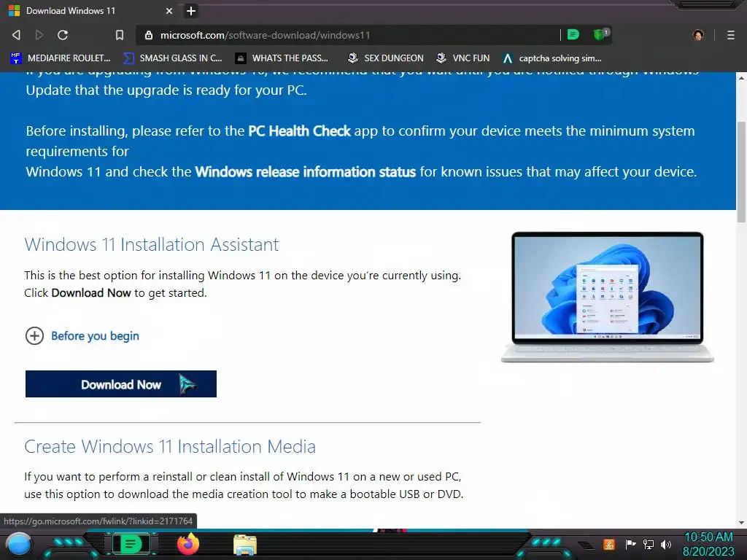Open the Action Center flag icon
Screen dimensions: 747x560
pos(630,544)
